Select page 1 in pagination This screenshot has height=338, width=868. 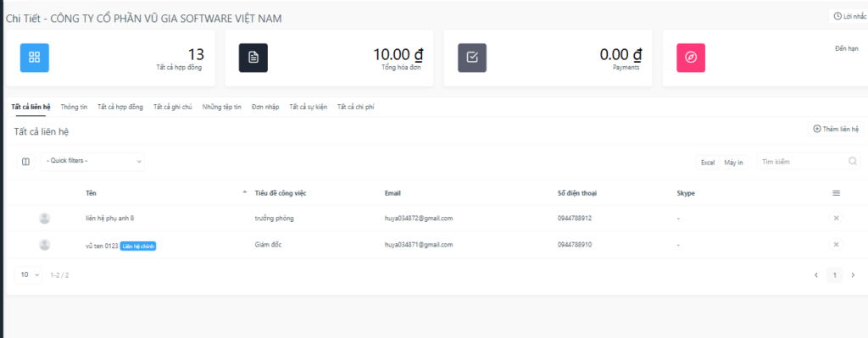pyautogui.click(x=834, y=275)
